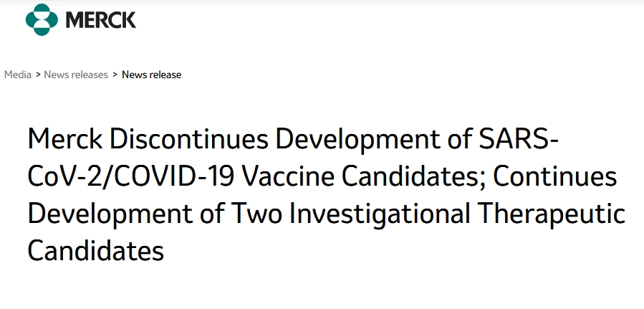Click SARS- at the first headline line's end
This screenshot has width=644, height=309.
click(519, 139)
